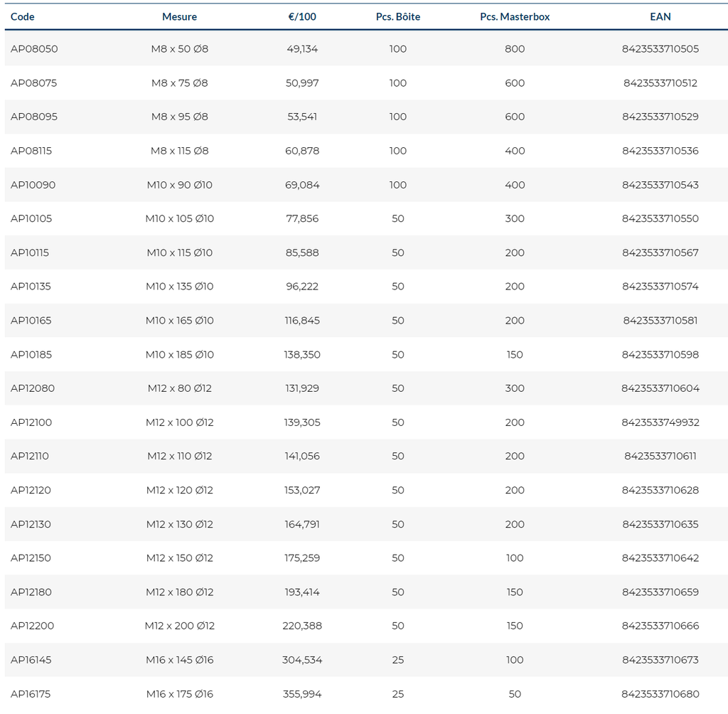Select product code AP10165
Screen dimensions: 728x714
point(31,321)
